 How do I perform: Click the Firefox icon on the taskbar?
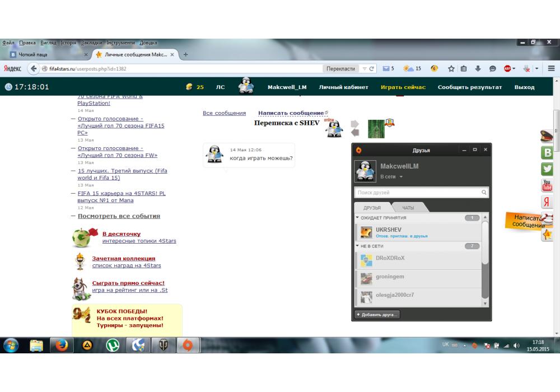click(62, 345)
